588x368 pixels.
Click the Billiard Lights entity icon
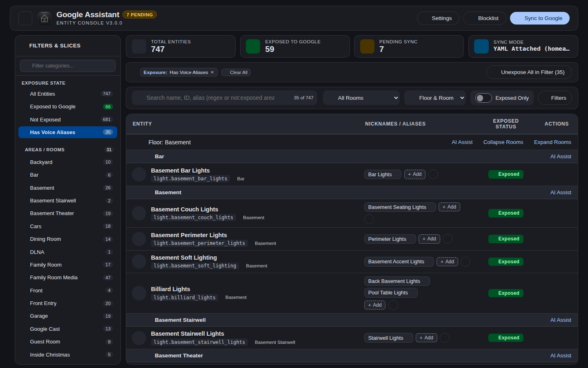(x=139, y=293)
